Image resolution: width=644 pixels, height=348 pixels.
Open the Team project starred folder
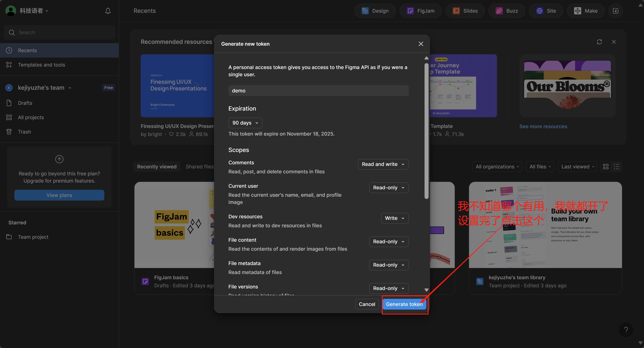pyautogui.click(x=59, y=237)
